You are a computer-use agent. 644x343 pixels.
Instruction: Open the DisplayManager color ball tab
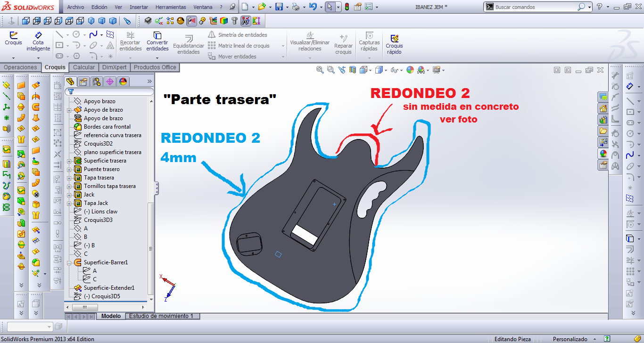point(123,81)
